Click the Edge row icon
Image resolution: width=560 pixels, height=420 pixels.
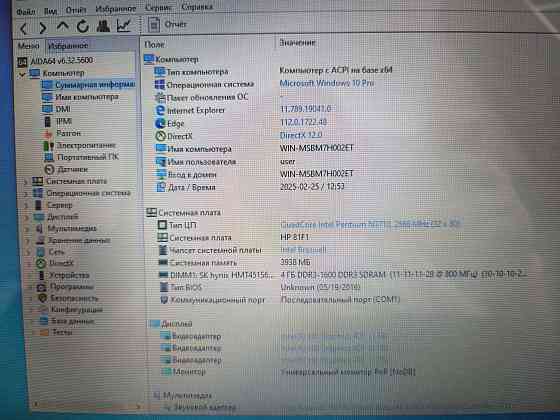[x=160, y=124]
